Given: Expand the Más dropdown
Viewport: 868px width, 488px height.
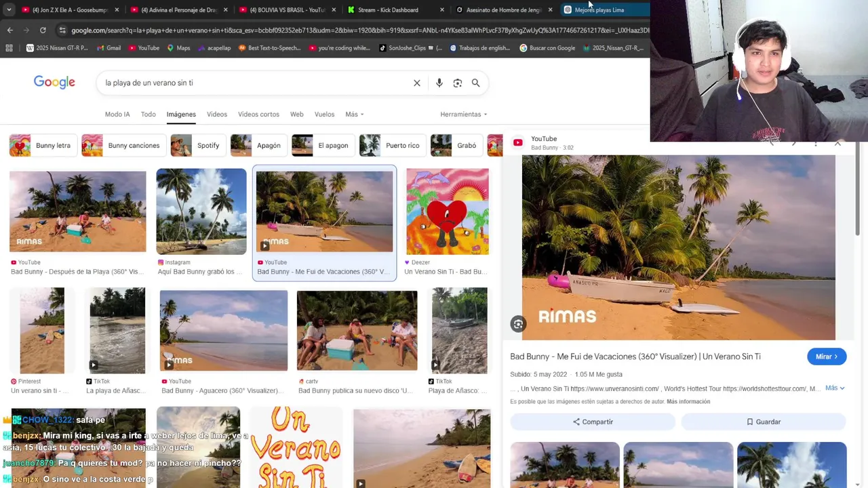Looking at the screenshot, I should [x=354, y=114].
